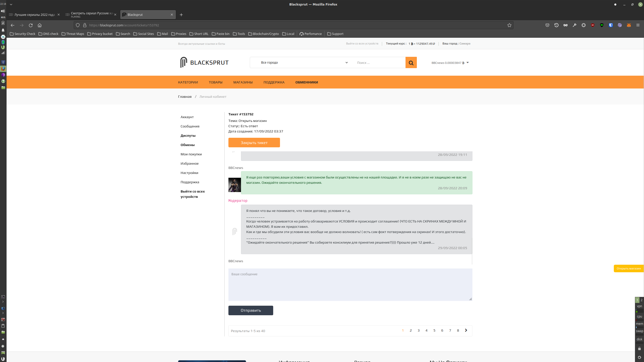Viewport: 644px width, 362px height.
Task: Click the 'Отправить' button
Action: coord(251,310)
